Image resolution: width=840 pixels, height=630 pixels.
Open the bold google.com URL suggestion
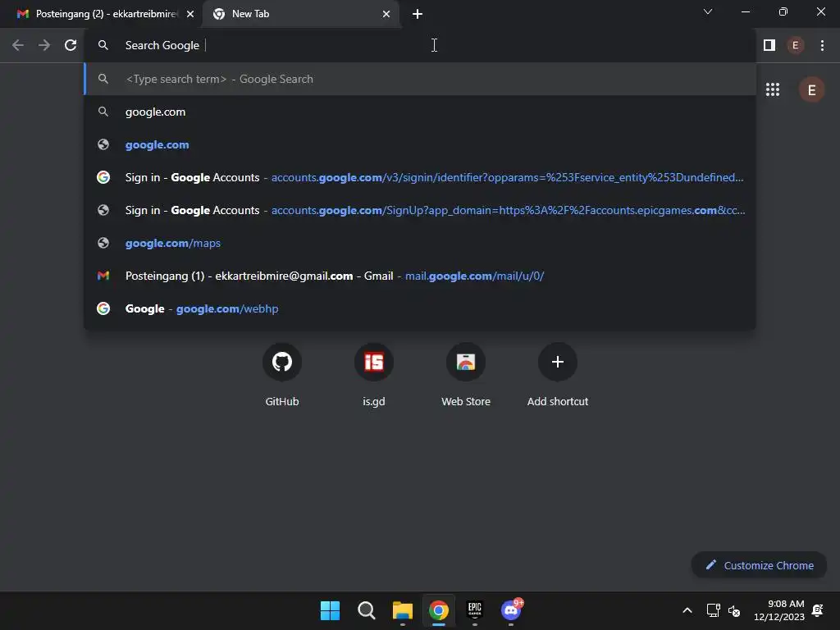click(x=421, y=144)
